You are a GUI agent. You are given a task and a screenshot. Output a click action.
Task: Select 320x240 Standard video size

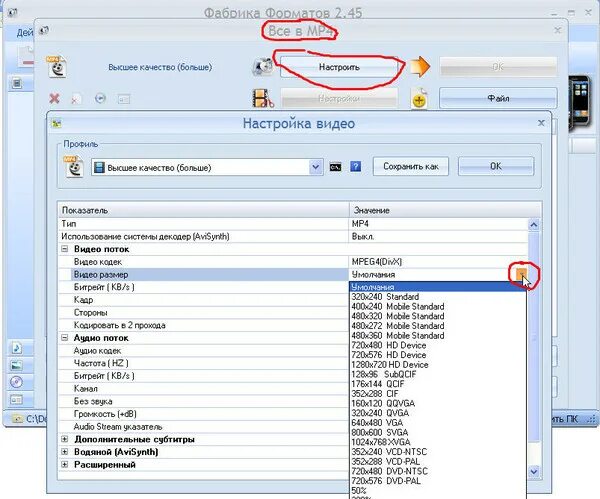(438, 297)
